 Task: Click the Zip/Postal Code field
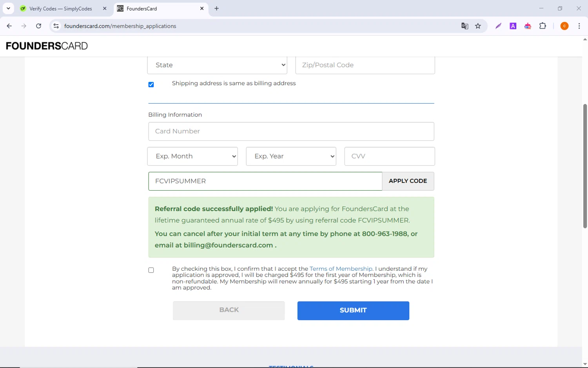(365, 65)
